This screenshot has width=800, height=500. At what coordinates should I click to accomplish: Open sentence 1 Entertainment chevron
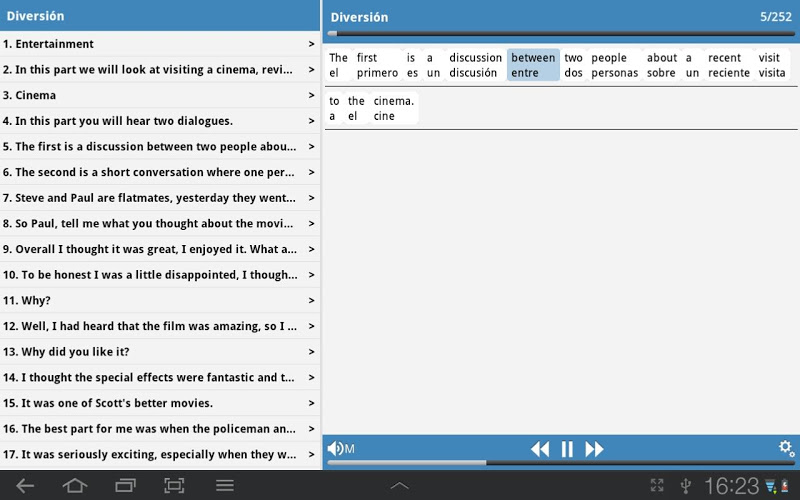point(311,44)
